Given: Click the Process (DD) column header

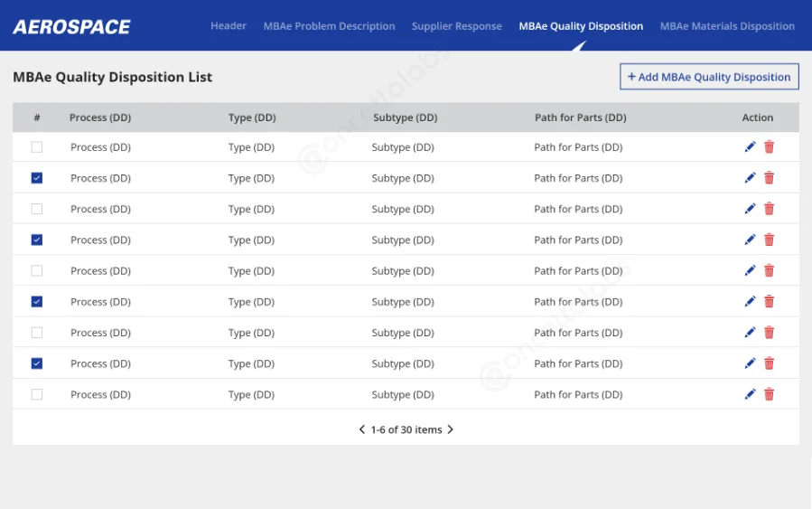Looking at the screenshot, I should point(100,118).
